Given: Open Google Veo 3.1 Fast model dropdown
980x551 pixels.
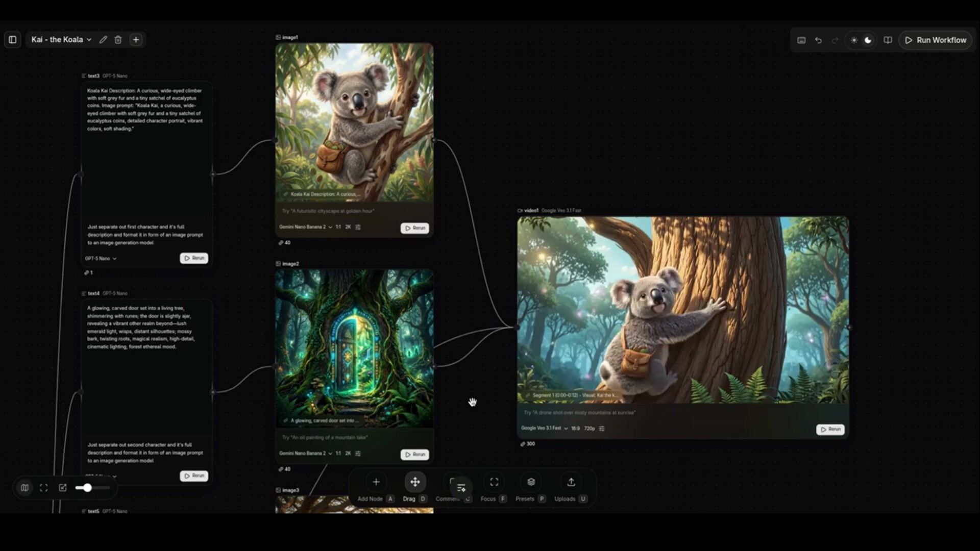Looking at the screenshot, I should (x=544, y=429).
